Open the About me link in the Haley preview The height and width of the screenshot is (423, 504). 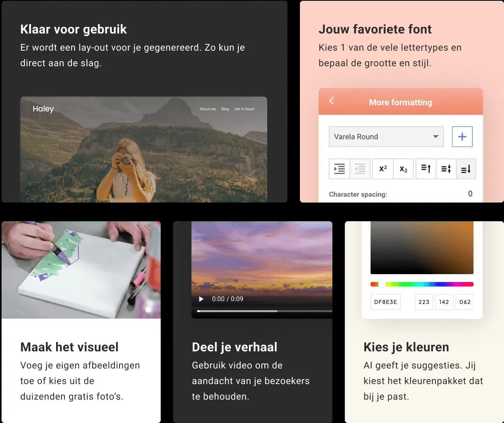tap(208, 109)
